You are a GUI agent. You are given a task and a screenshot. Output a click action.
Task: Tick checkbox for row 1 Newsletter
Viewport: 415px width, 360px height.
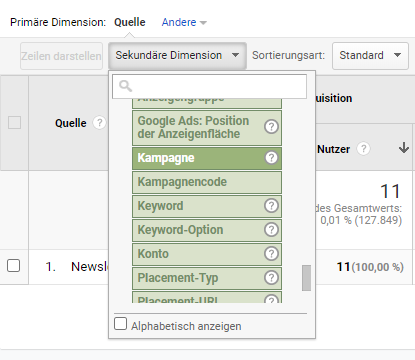pos(13,266)
